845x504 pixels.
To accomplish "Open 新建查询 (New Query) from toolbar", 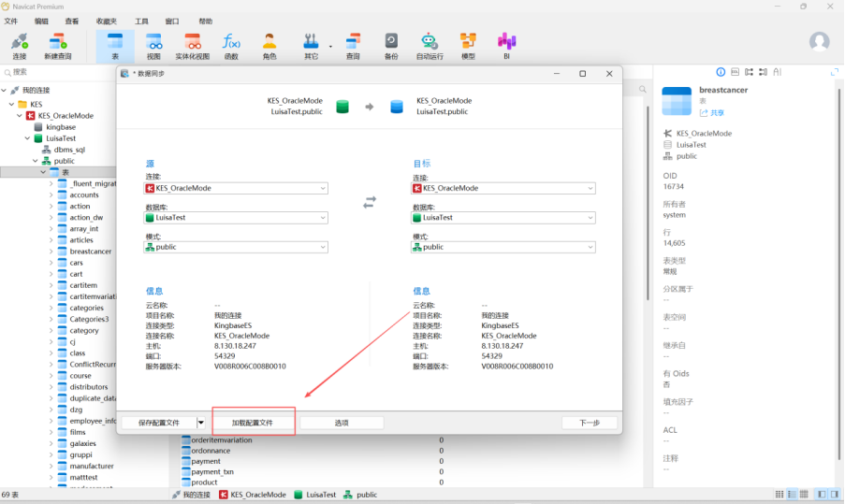I will click(x=58, y=45).
